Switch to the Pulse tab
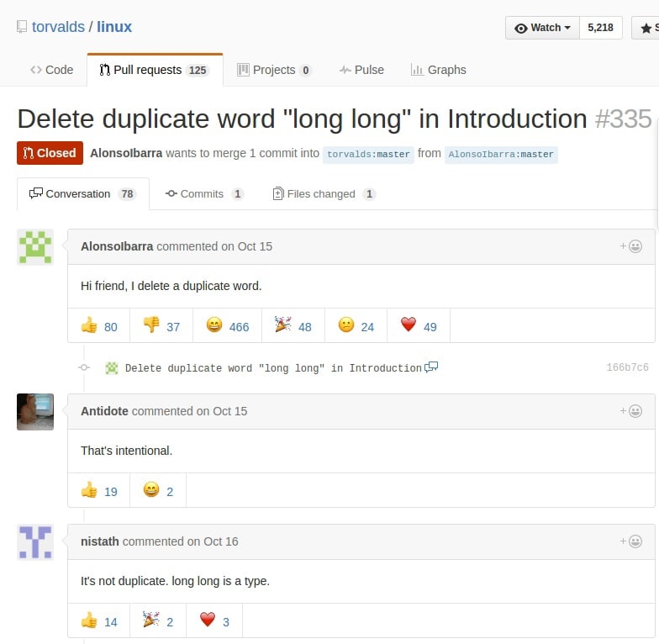This screenshot has width=659, height=644. (x=361, y=70)
